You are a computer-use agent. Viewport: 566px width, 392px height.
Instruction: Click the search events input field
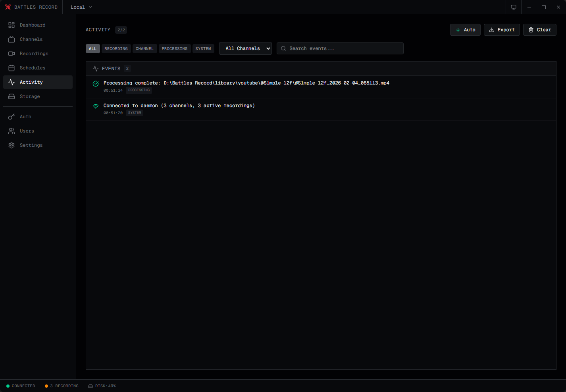click(340, 48)
